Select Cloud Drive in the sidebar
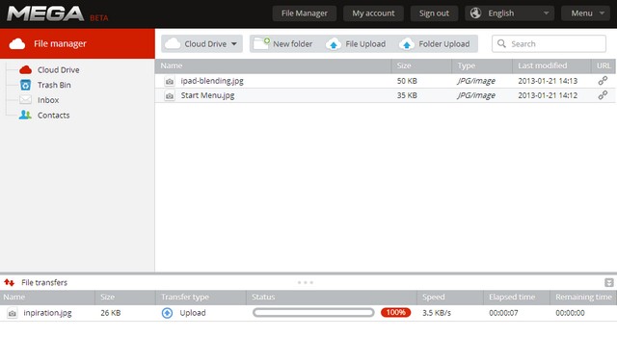 tap(58, 70)
